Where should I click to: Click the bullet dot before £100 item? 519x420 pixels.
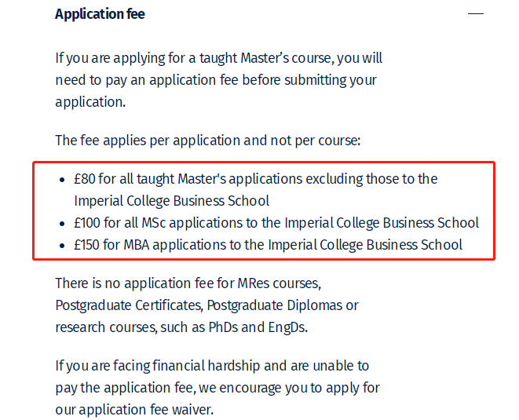click(62, 224)
